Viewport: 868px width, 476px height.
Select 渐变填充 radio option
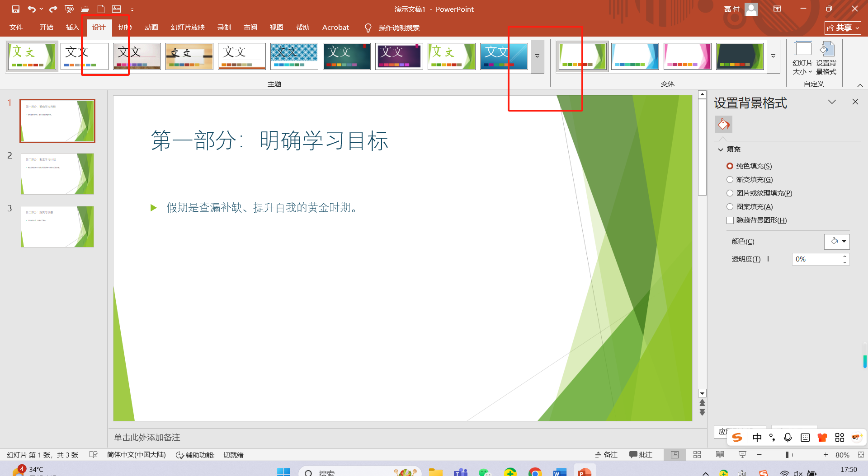(730, 180)
